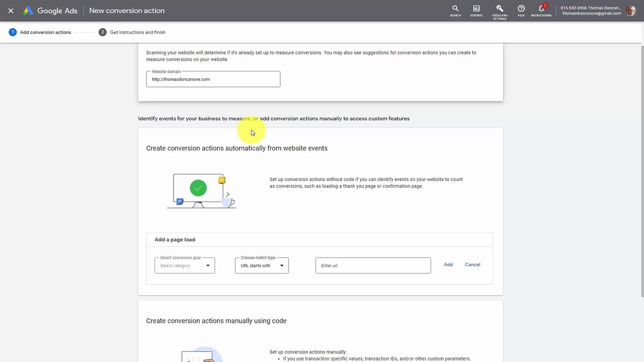The height and width of the screenshot is (362, 644).
Task: Click the monitor with green checkmark illustration
Action: point(201,191)
